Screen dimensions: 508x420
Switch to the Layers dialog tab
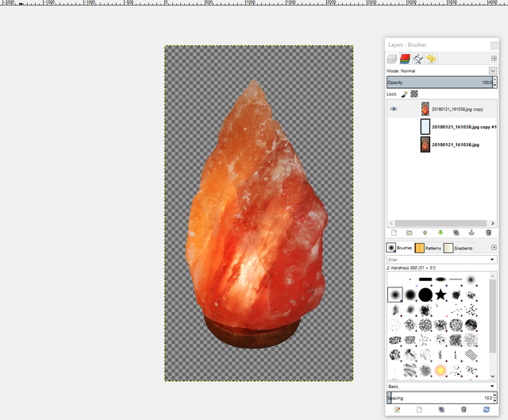click(x=392, y=59)
